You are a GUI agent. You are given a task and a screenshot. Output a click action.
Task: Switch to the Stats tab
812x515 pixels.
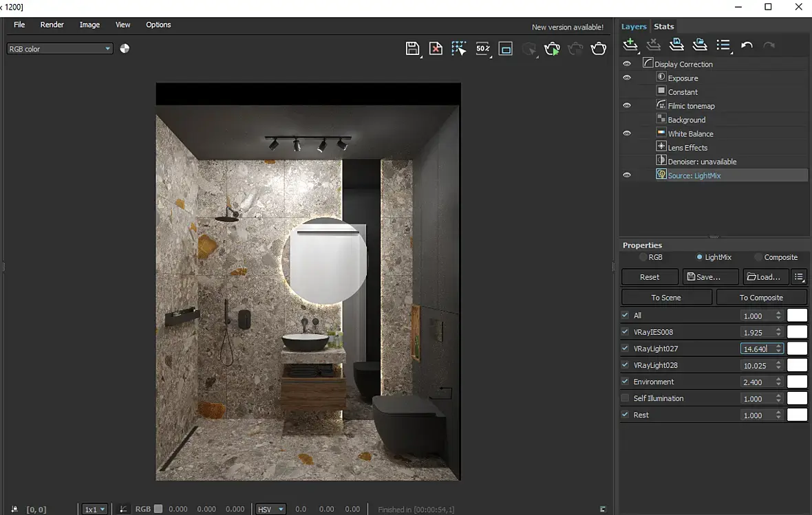pyautogui.click(x=663, y=27)
